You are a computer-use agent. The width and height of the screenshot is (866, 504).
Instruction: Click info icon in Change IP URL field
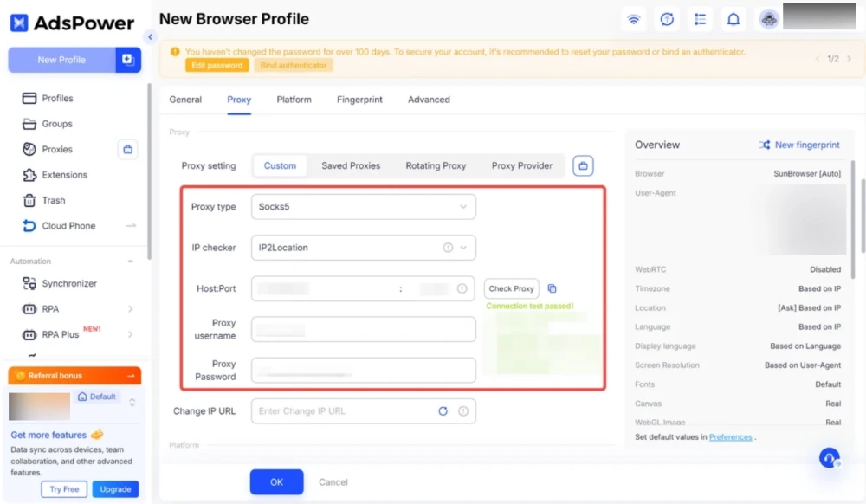point(462,411)
